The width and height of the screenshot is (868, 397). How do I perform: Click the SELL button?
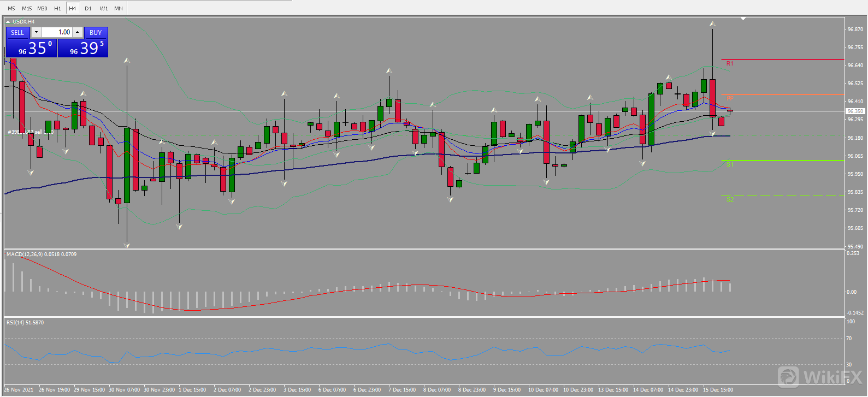coord(17,32)
